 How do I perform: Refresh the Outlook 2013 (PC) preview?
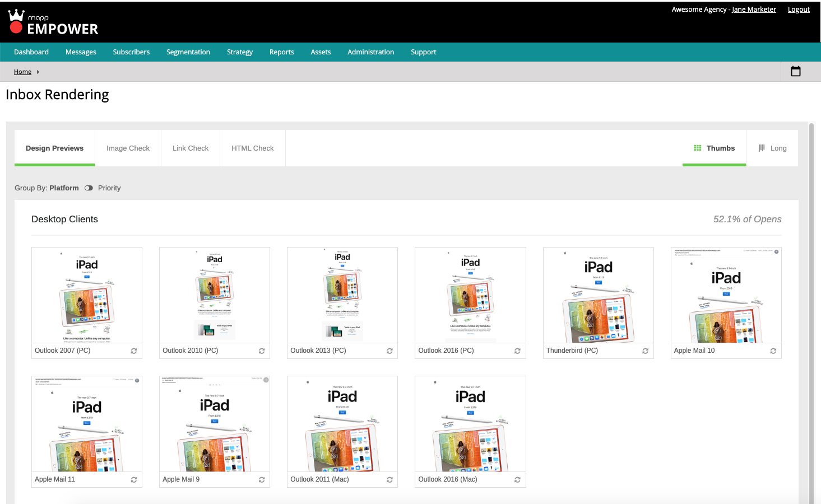click(x=389, y=351)
